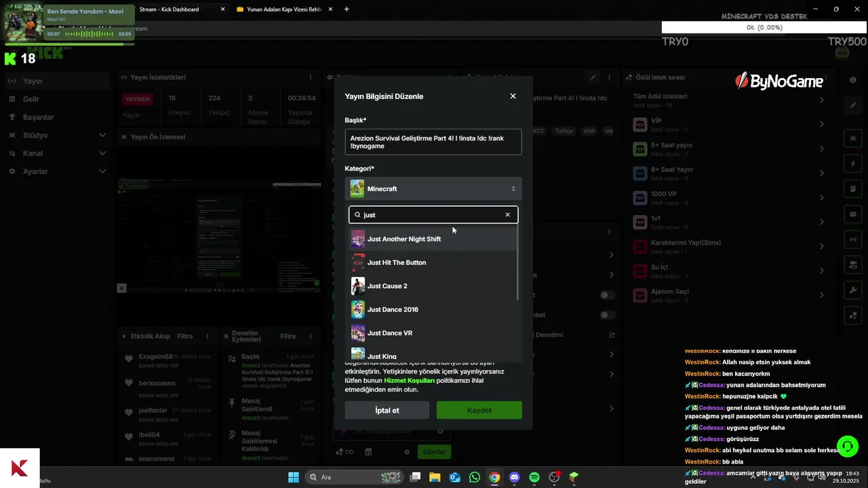
Task: Open a new browser tab
Action: [x=347, y=9]
